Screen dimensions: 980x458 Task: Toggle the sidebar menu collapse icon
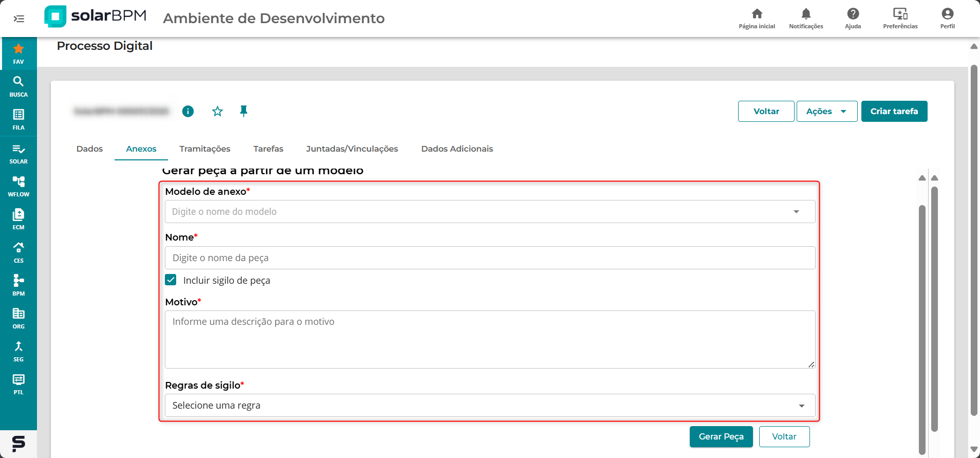point(19,19)
